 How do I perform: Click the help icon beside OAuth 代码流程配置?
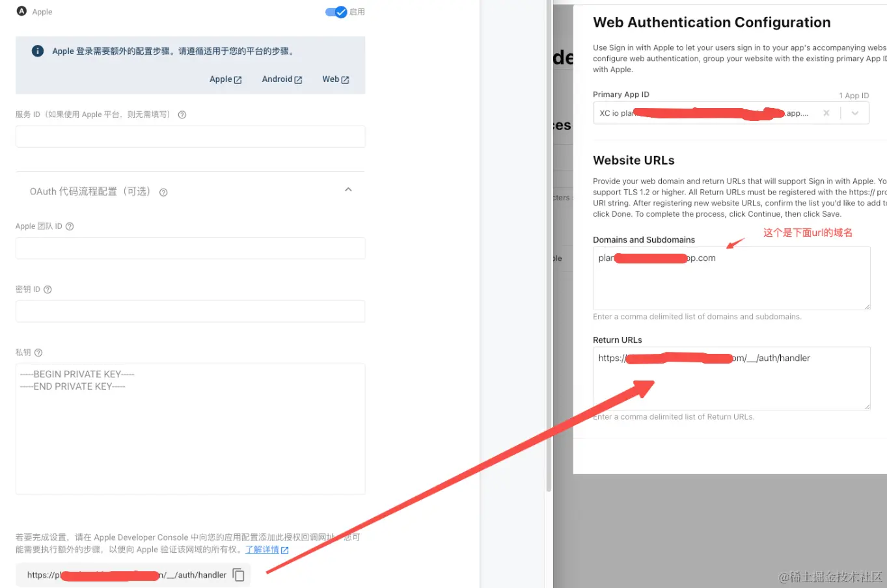click(x=163, y=192)
